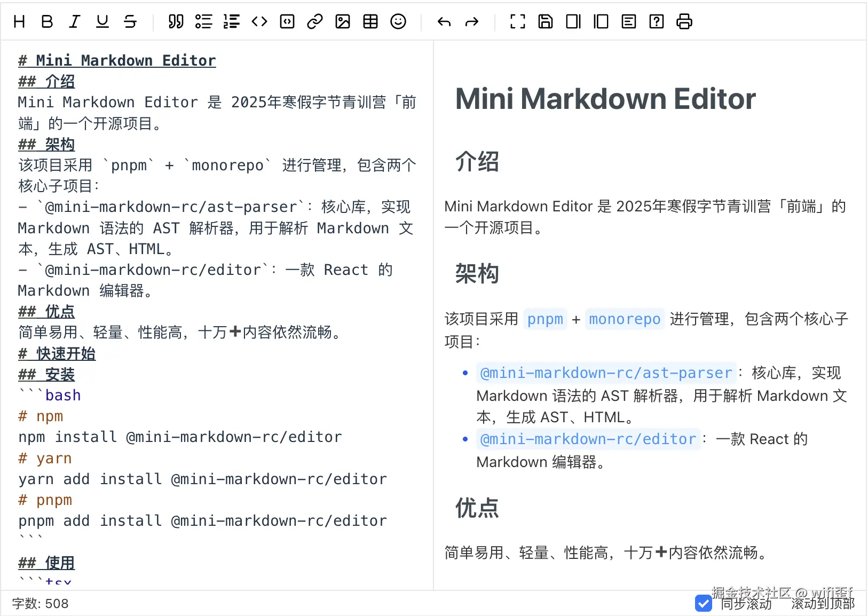868x616 pixels.
Task: Insert a code block
Action: [287, 21]
